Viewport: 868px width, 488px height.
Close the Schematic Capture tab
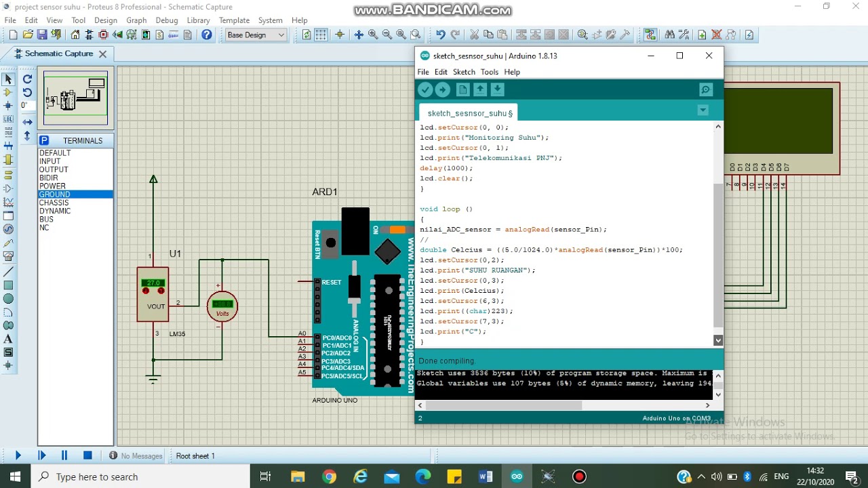(x=102, y=54)
